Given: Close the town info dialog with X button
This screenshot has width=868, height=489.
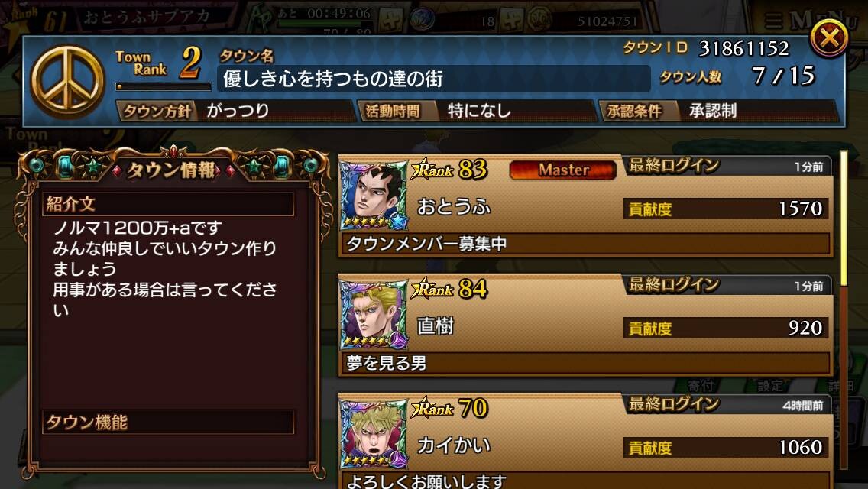Looking at the screenshot, I should (x=829, y=38).
